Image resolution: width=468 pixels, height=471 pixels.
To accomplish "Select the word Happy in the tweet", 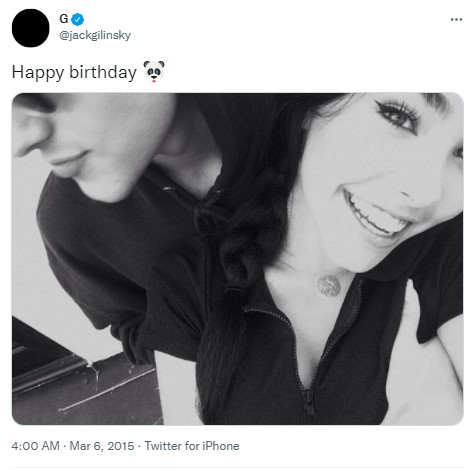I will [x=38, y=72].
